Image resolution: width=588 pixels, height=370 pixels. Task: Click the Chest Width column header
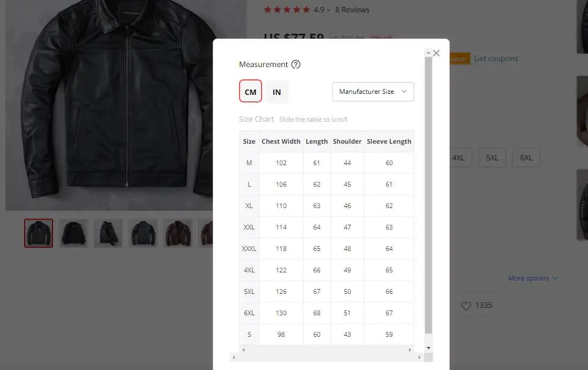point(281,142)
